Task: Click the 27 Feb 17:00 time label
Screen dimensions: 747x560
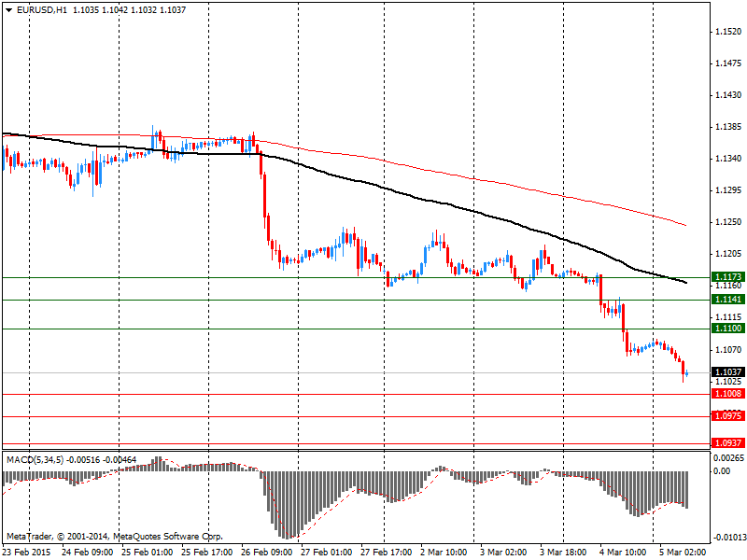Action: coord(387,552)
